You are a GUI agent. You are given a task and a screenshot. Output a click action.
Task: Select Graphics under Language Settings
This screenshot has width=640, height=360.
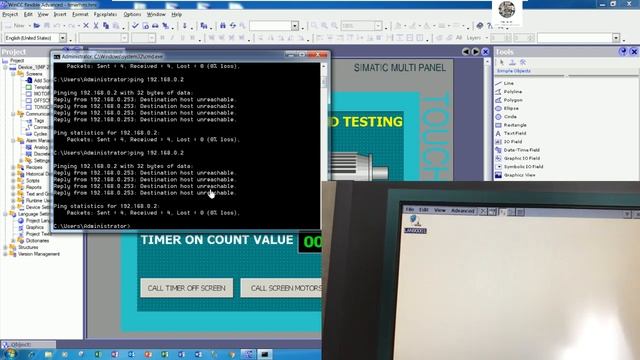point(35,227)
